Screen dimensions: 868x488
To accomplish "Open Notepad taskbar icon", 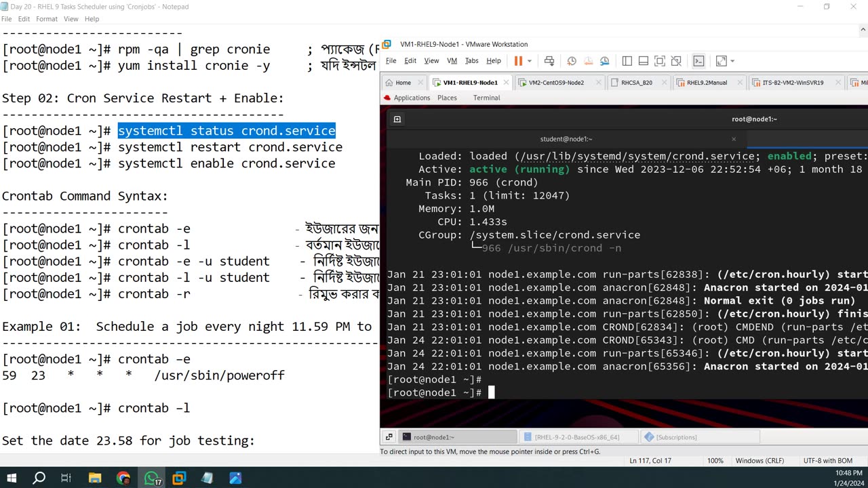I will (208, 478).
